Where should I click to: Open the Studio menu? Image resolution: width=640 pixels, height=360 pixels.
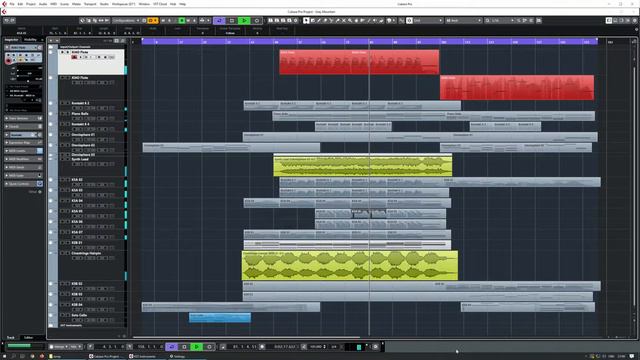point(104,4)
